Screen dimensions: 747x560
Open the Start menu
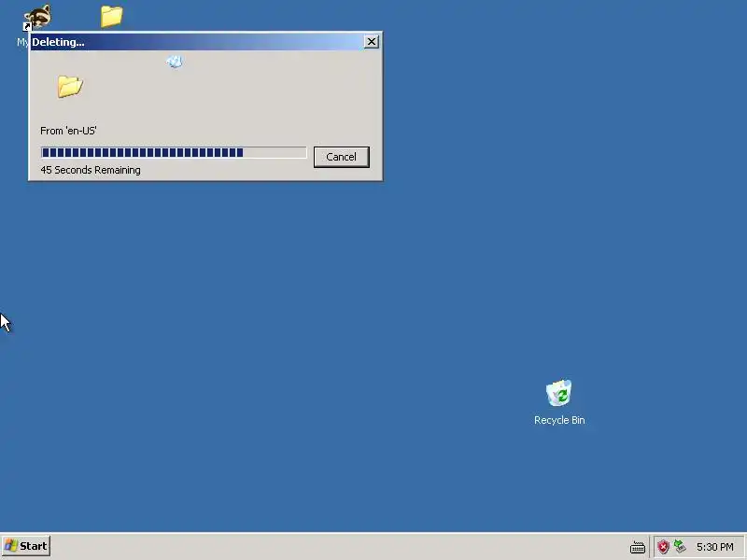(x=26, y=546)
